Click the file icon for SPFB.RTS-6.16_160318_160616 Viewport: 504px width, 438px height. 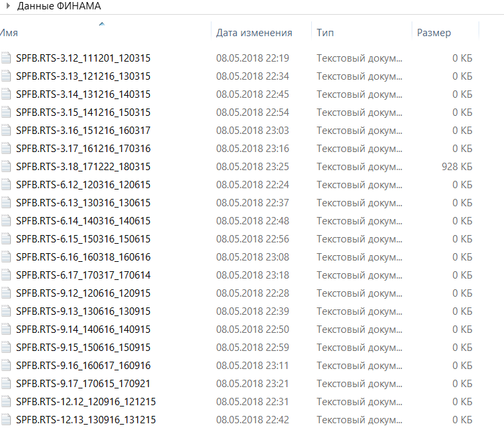pos(6,257)
